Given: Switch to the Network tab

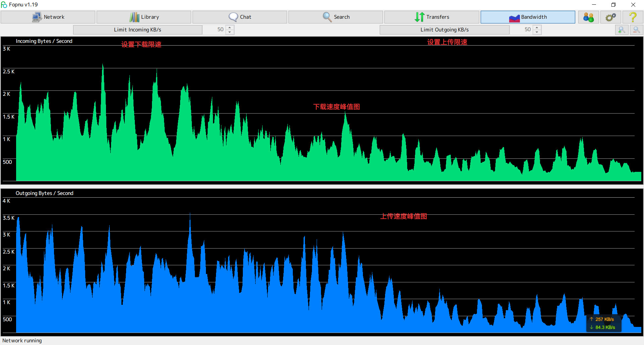Looking at the screenshot, I should pyautogui.click(x=48, y=17).
